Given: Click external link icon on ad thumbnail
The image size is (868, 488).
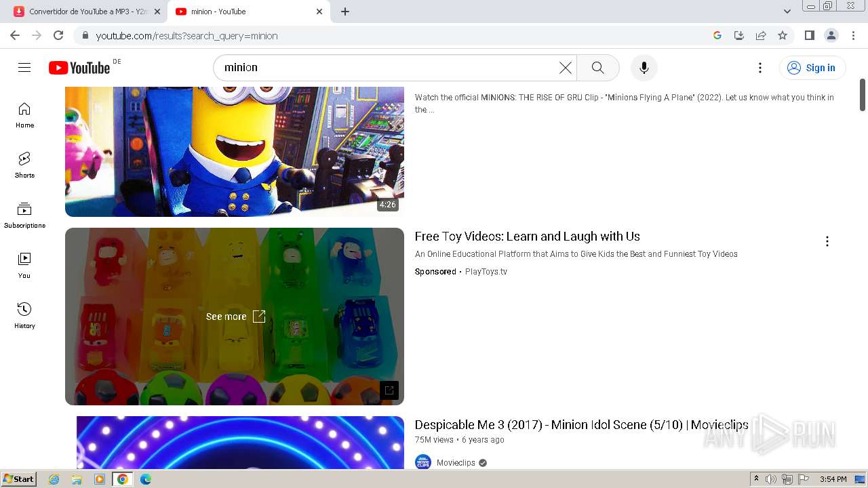Looking at the screenshot, I should tap(389, 390).
